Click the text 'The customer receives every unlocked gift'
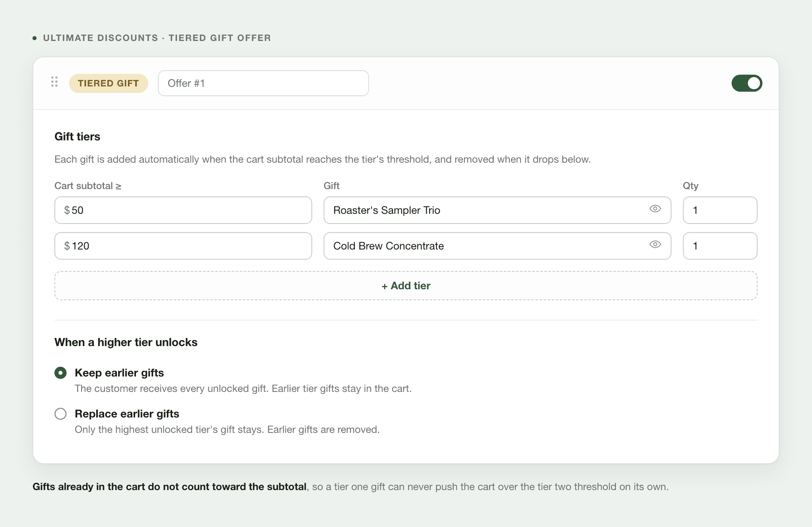This screenshot has width=812, height=527. [x=172, y=389]
